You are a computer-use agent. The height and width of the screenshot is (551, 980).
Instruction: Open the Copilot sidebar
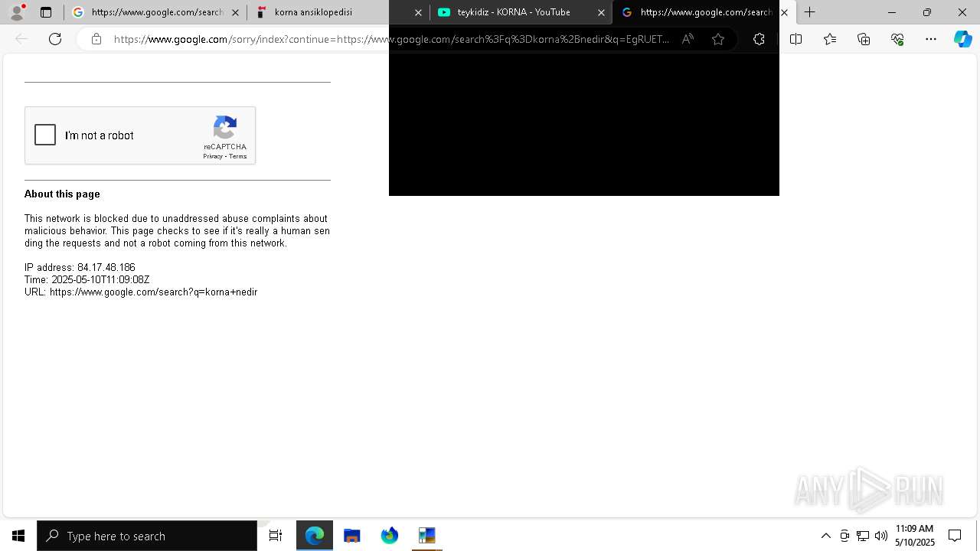962,39
